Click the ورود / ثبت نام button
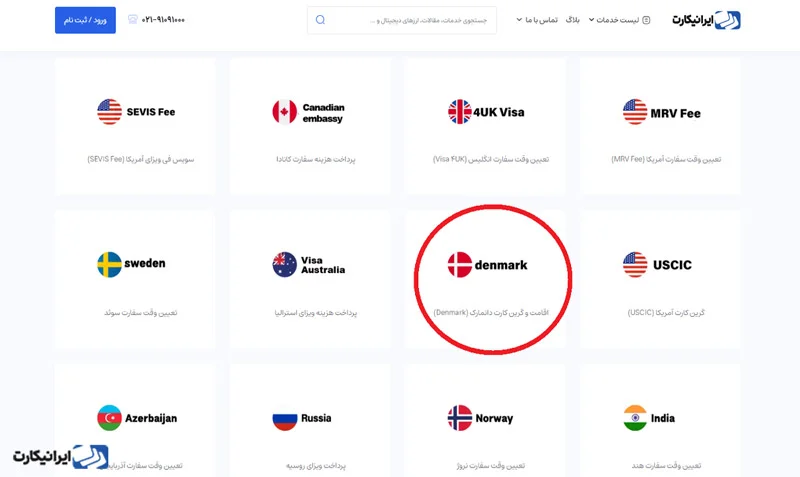The height and width of the screenshot is (477, 800). coord(85,20)
